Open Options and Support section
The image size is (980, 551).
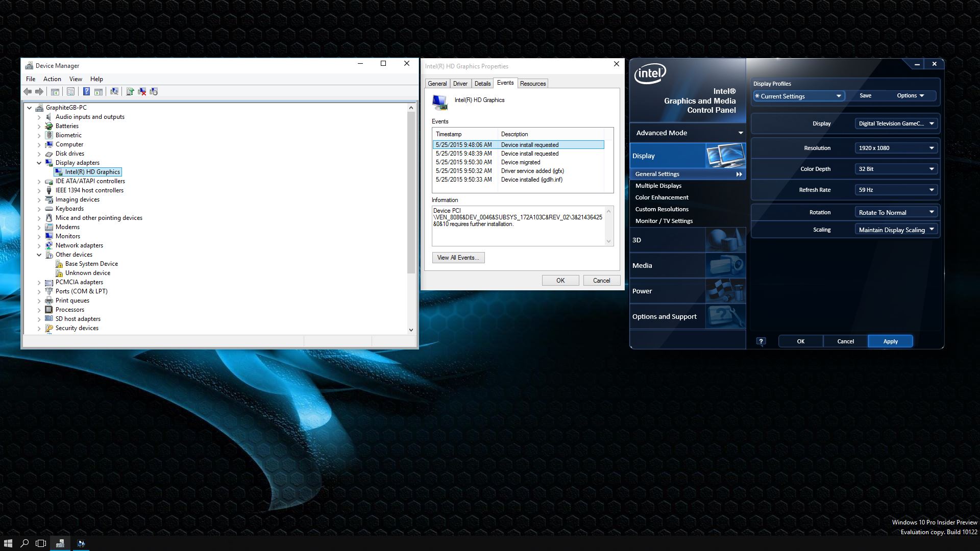(688, 316)
